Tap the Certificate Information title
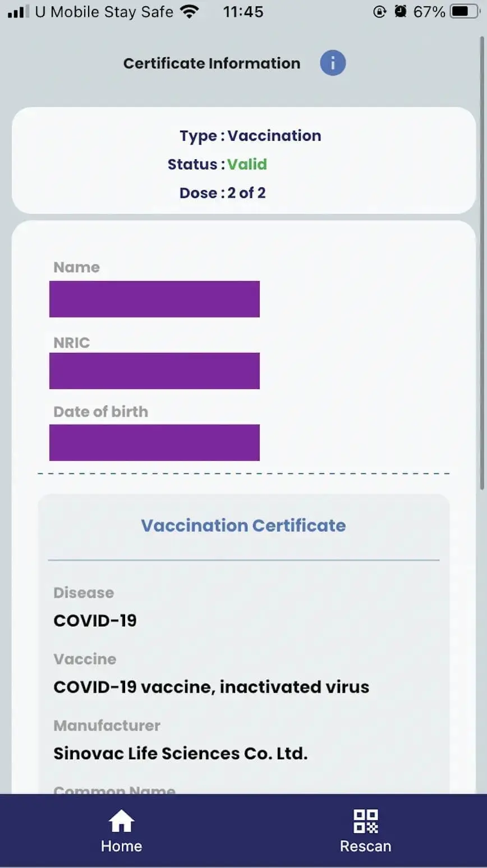Viewport: 487px width, 868px height. 212,63
